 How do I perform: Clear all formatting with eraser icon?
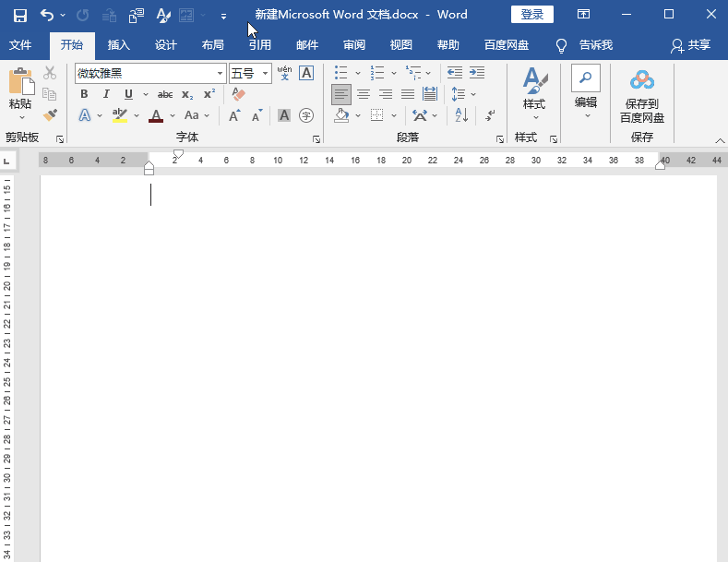point(239,94)
